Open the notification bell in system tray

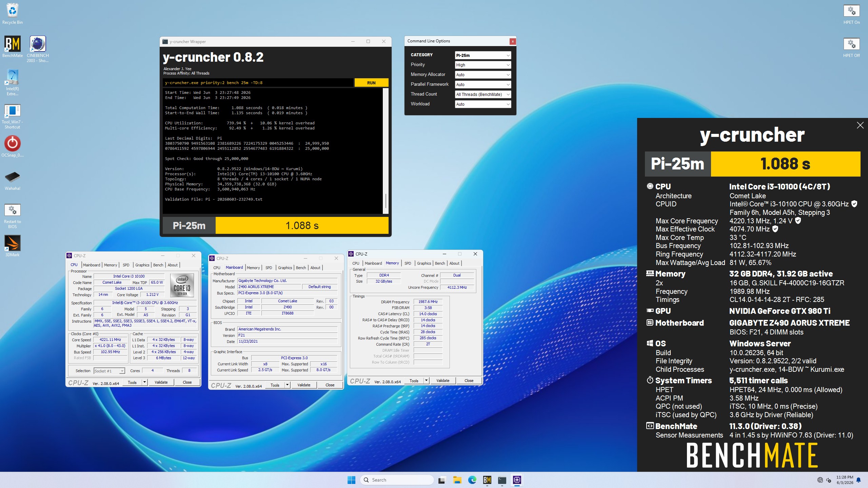pos(859,480)
